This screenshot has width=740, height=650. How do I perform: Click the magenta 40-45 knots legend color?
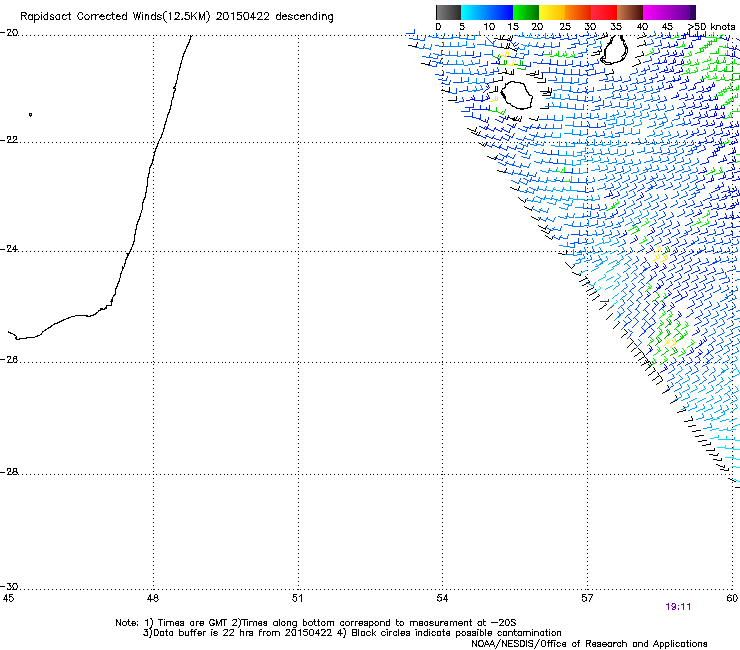[x=656, y=12]
